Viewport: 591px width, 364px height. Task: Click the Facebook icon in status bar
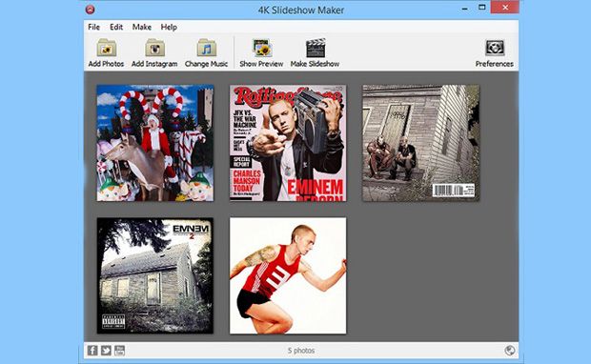tap(92, 351)
